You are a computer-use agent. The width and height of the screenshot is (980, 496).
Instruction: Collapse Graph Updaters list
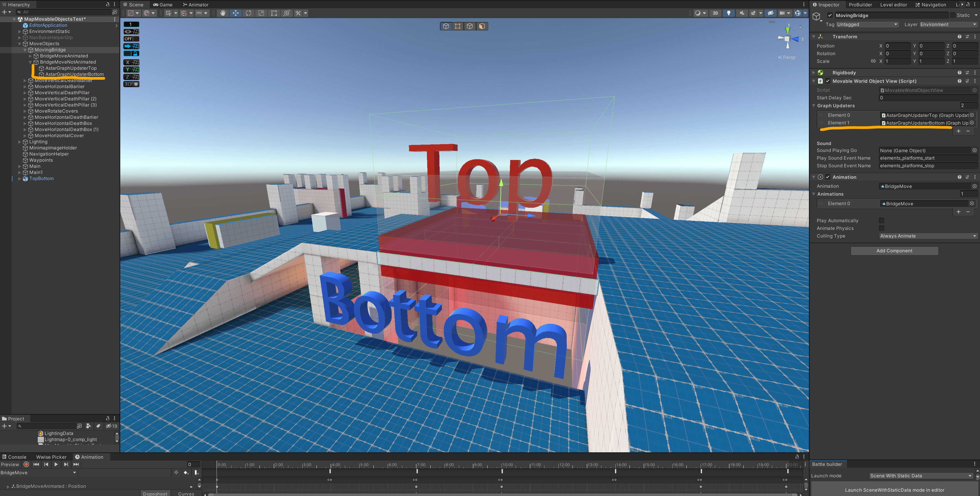[813, 106]
